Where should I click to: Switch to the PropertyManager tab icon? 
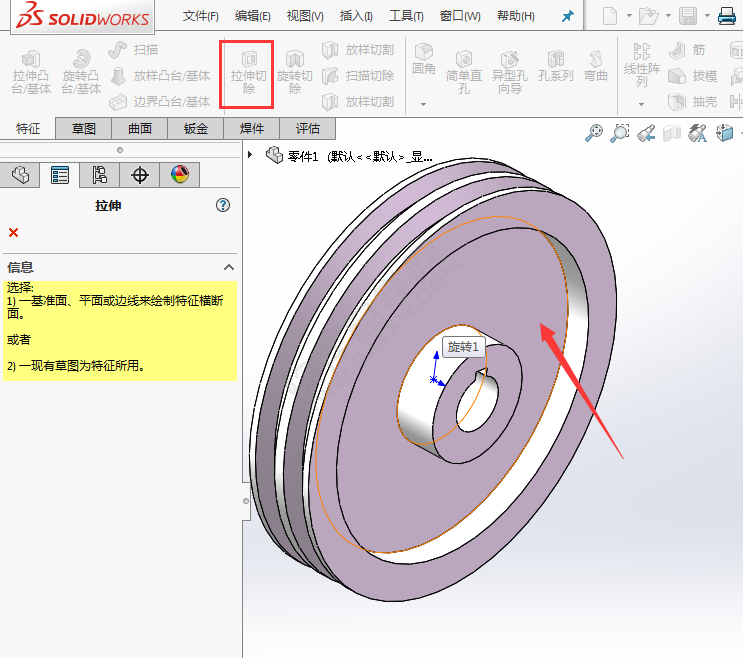60,175
